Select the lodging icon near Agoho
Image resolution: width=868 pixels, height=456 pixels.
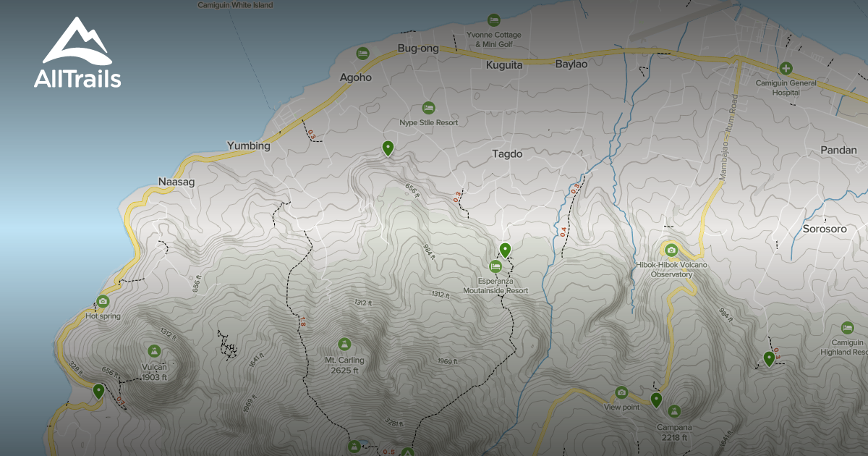coord(361,53)
